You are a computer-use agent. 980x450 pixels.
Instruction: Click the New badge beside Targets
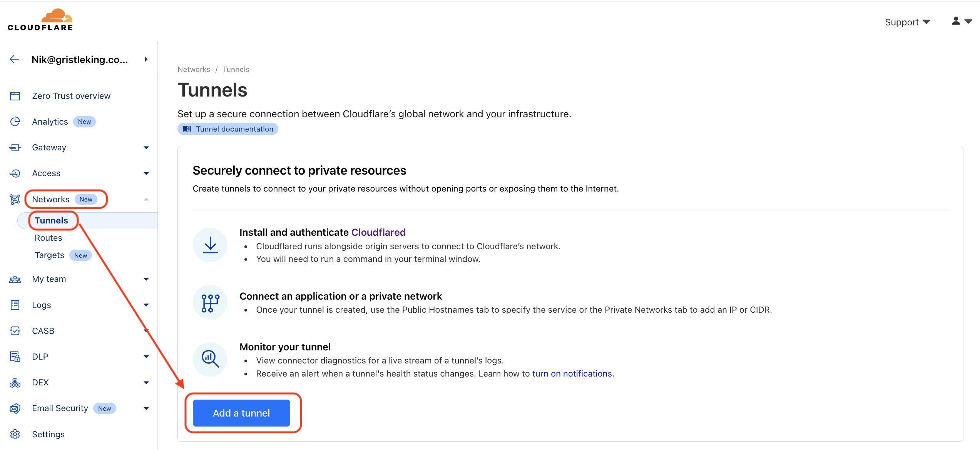[x=80, y=255]
